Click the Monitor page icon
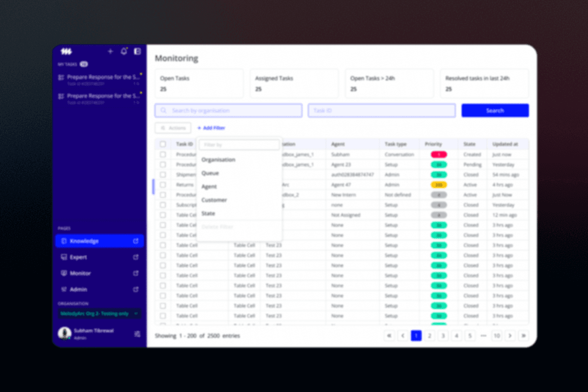588x392 pixels. click(64, 273)
